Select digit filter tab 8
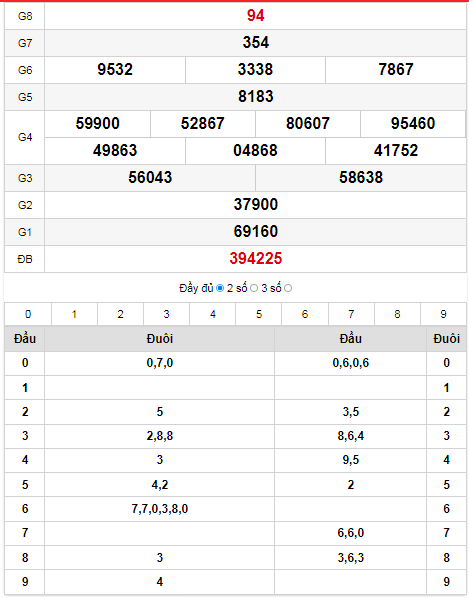 [397, 314]
